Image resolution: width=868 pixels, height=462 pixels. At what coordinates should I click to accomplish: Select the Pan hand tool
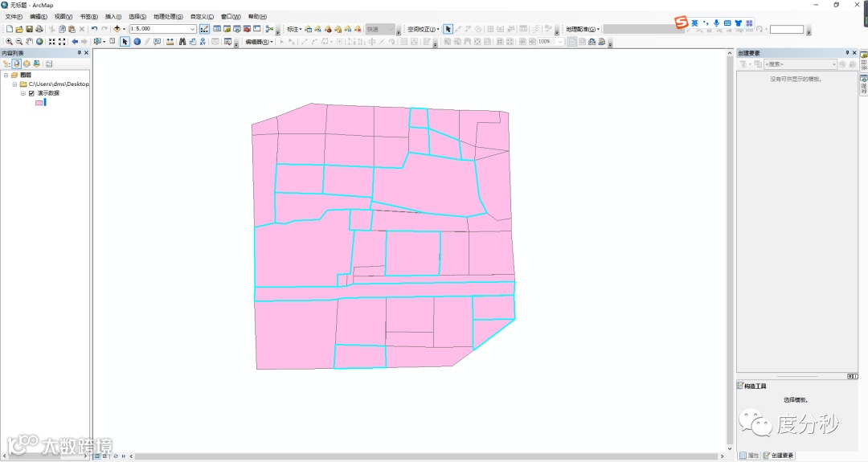pos(29,42)
